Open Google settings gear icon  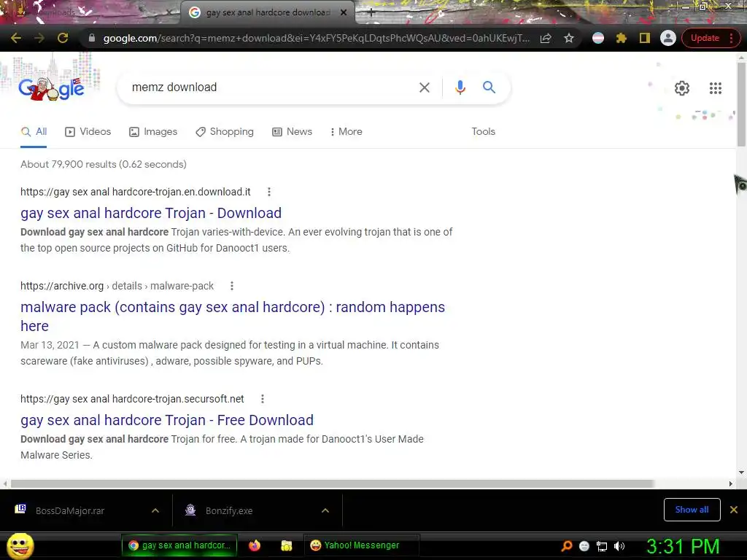682,88
